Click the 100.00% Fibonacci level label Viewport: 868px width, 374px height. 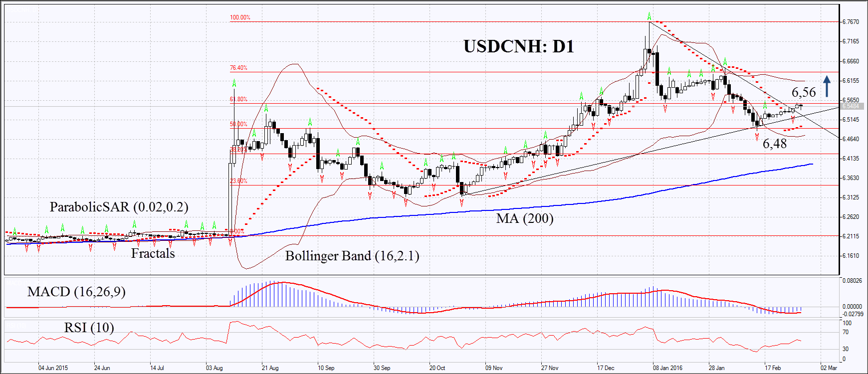tap(240, 17)
